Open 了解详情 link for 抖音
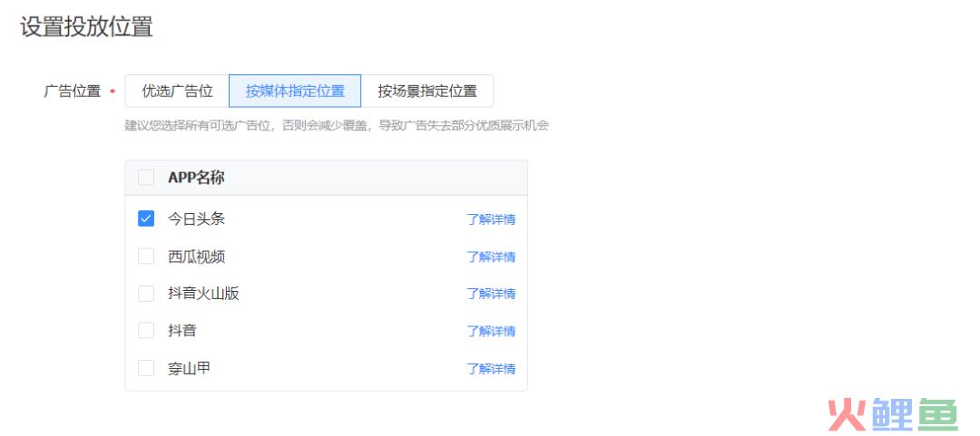The height and width of the screenshot is (436, 980). click(491, 331)
